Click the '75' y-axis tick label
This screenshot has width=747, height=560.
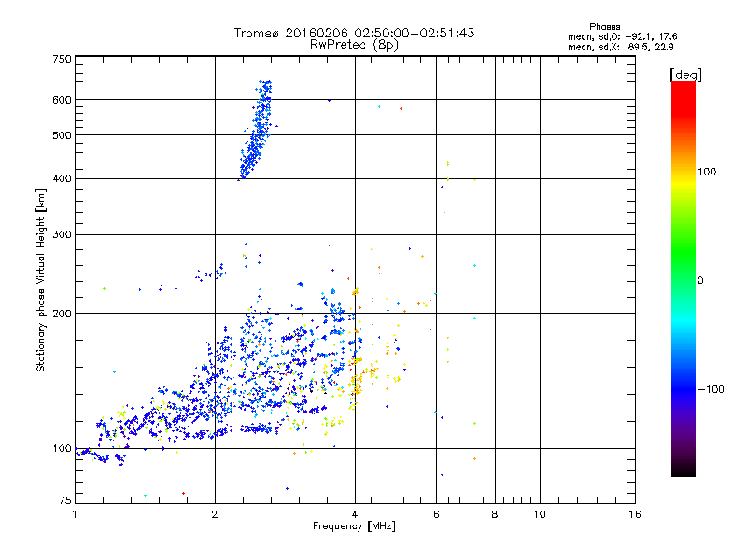tap(65, 500)
